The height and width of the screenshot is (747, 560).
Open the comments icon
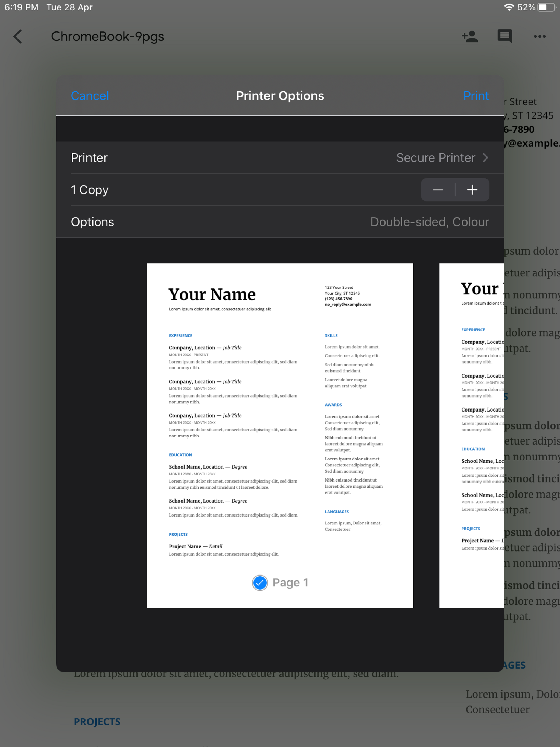[x=504, y=36]
